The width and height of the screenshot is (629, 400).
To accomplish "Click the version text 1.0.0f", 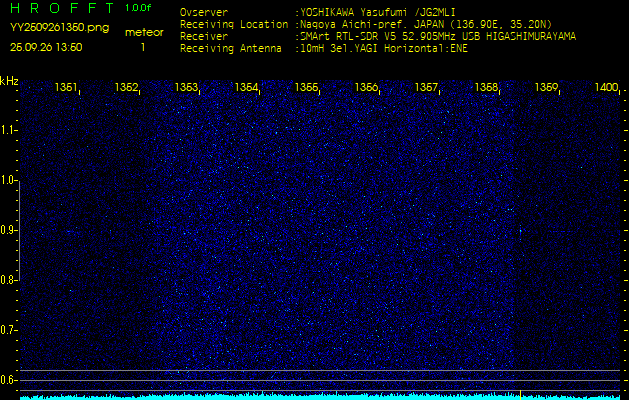I will pos(138,8).
